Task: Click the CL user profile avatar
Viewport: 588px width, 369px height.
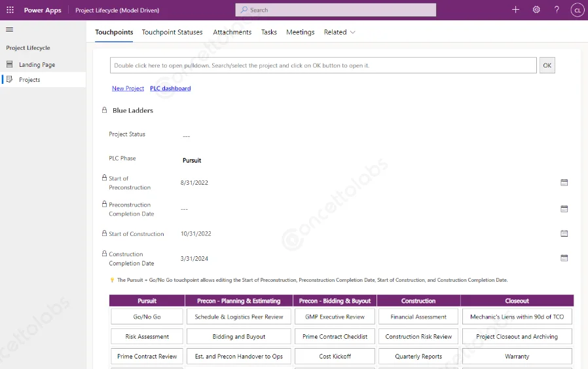Action: [577, 10]
